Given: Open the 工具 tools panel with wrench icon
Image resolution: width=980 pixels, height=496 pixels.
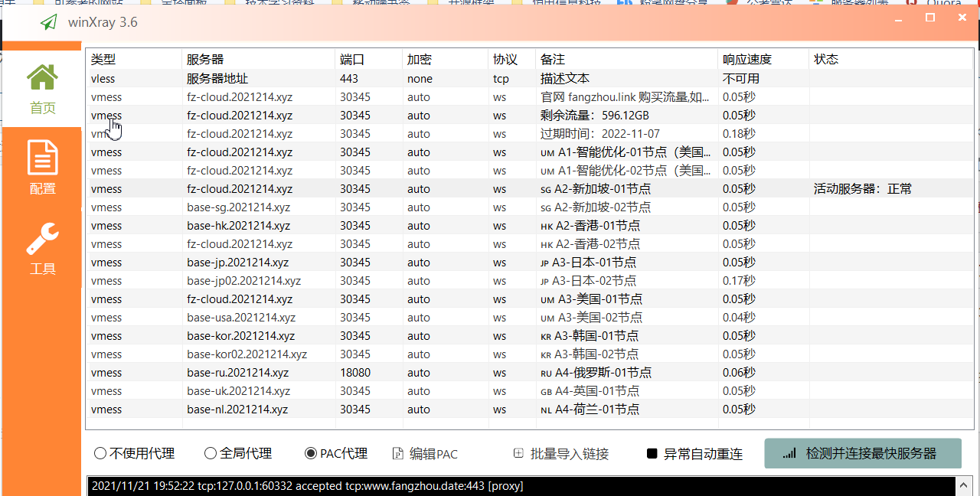Looking at the screenshot, I should pyautogui.click(x=42, y=250).
